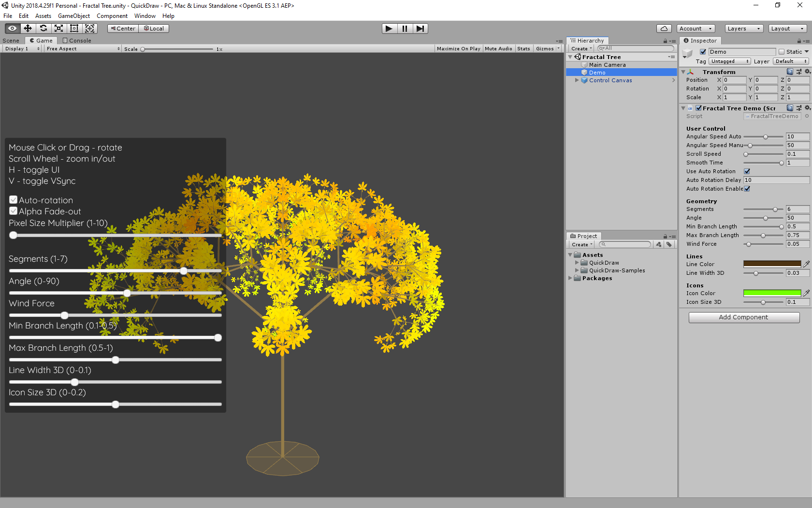Uncheck Alpha Fade-out in the overlay panel
This screenshot has width=812, height=508.
(x=13, y=211)
